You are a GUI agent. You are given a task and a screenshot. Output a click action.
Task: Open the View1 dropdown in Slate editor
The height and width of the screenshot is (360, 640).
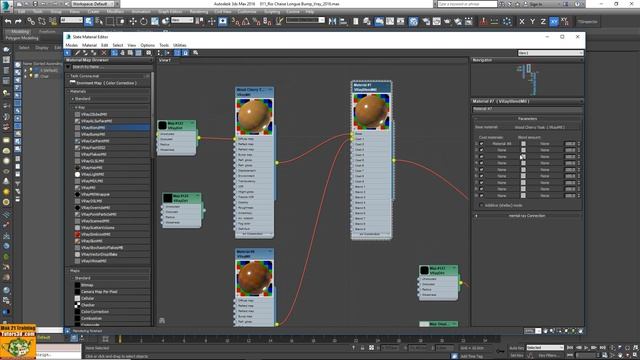click(x=550, y=53)
